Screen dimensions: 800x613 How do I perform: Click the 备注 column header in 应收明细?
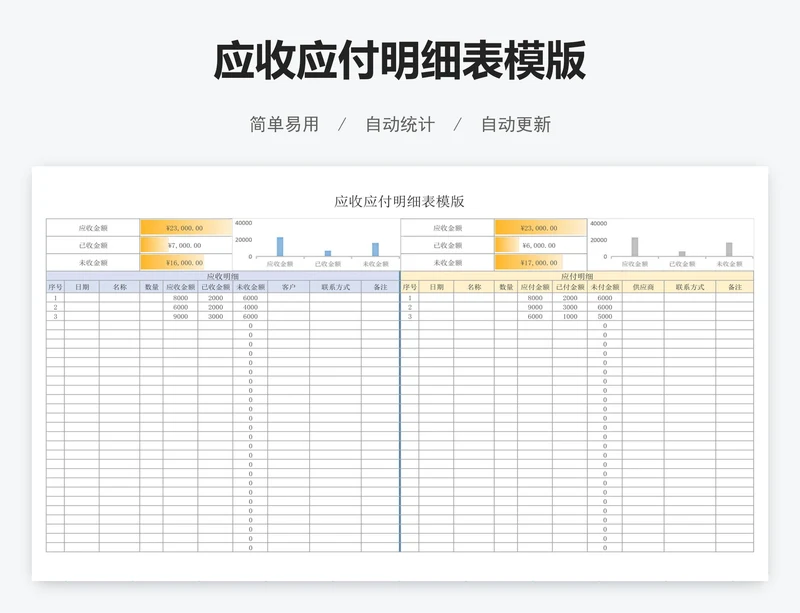click(380, 287)
